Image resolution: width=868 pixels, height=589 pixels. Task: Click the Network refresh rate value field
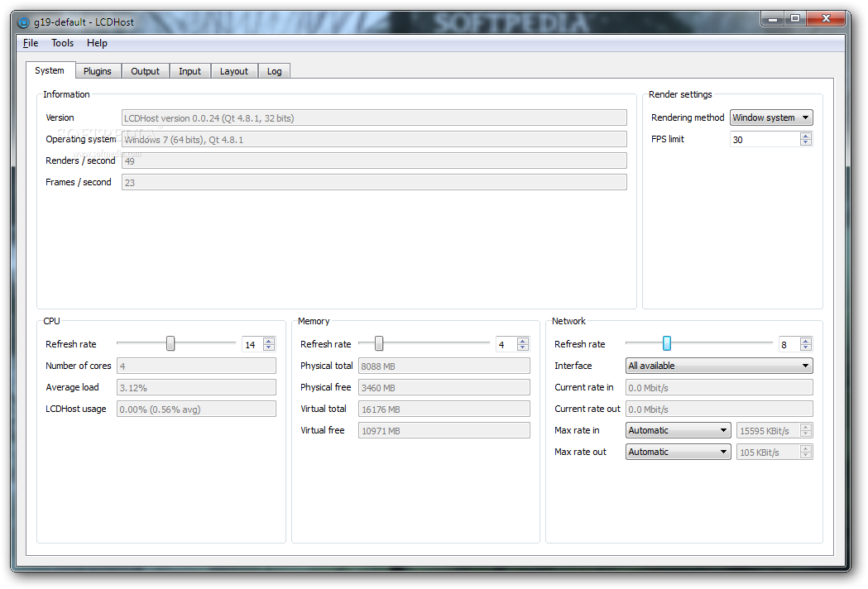[x=789, y=344]
